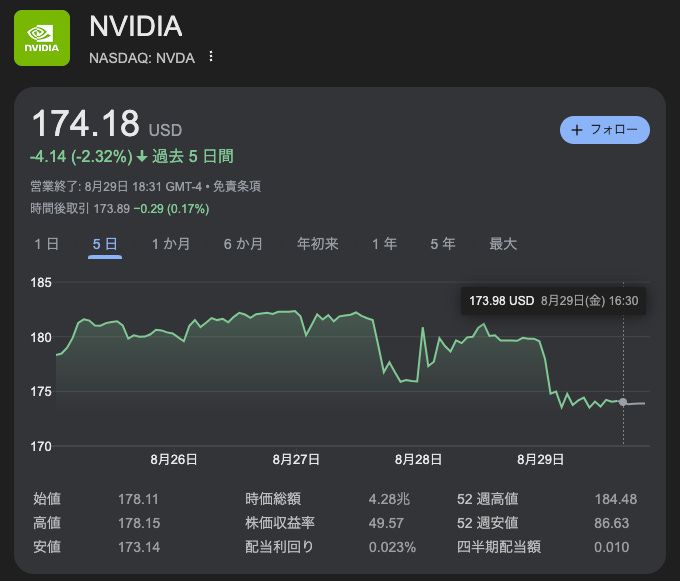680x581 pixels.
Task: Click the 8月29日 axis date label
Action: pyautogui.click(x=541, y=460)
